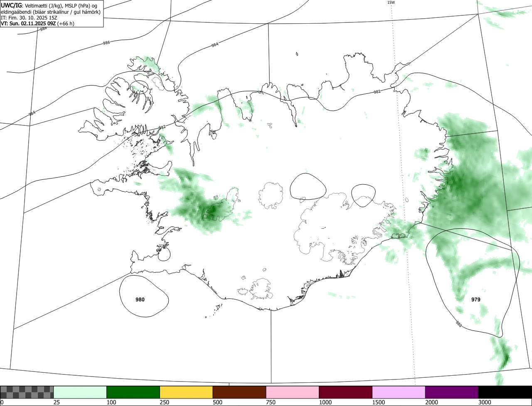Click the 986 isobar label
This screenshot has height=406, width=532.
106,43
